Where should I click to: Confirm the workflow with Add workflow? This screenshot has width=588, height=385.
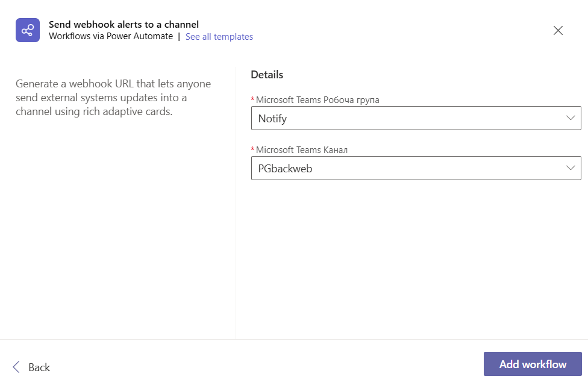pos(532,364)
